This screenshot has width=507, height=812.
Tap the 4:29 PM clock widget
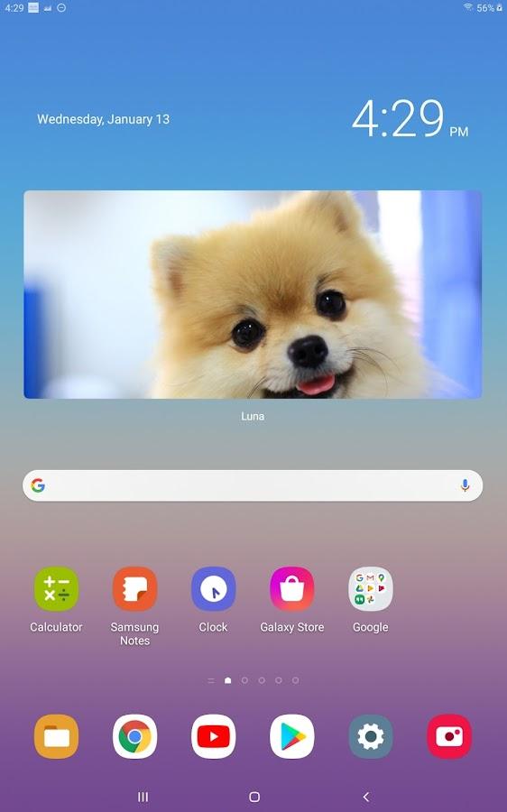click(x=410, y=118)
